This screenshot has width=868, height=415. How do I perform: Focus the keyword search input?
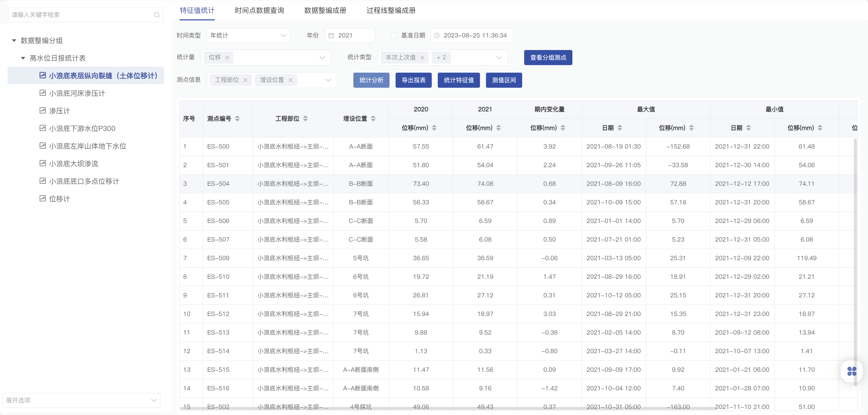click(86, 15)
